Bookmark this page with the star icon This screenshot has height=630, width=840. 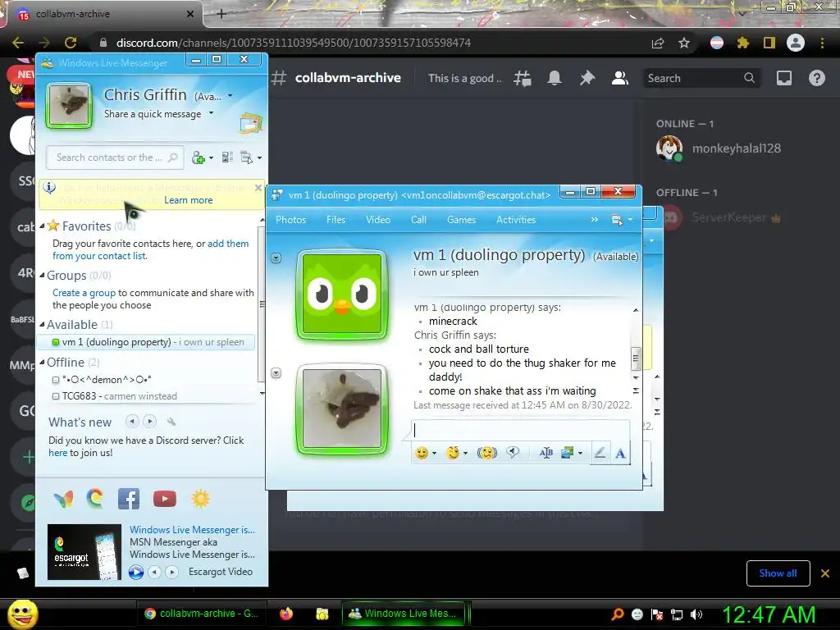click(x=684, y=43)
